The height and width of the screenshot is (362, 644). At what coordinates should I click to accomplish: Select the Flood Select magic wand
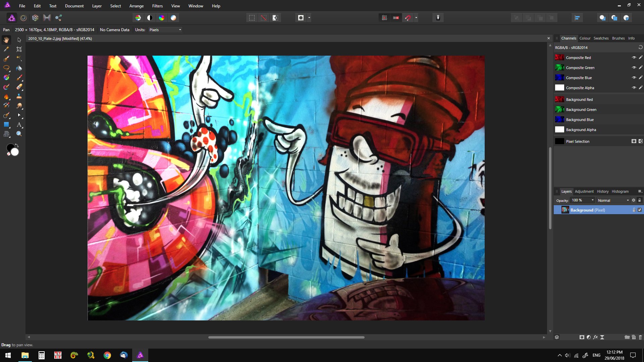(19, 59)
